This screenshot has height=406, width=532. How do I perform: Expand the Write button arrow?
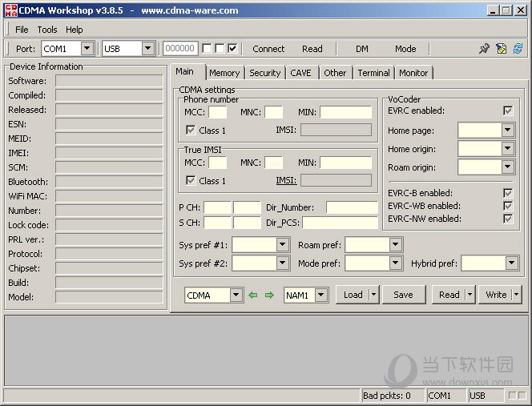(x=517, y=295)
